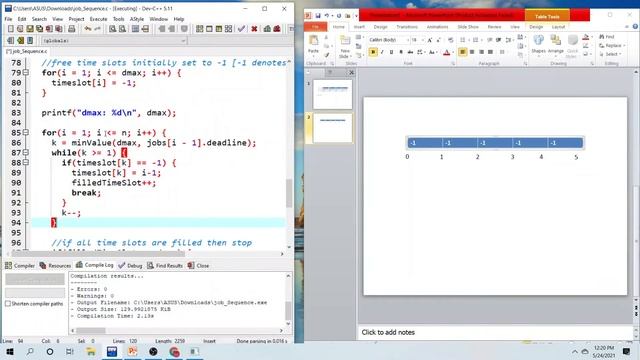The height and width of the screenshot is (360, 640).
Task: Open File Explorer from taskbar
Action: click(91, 351)
